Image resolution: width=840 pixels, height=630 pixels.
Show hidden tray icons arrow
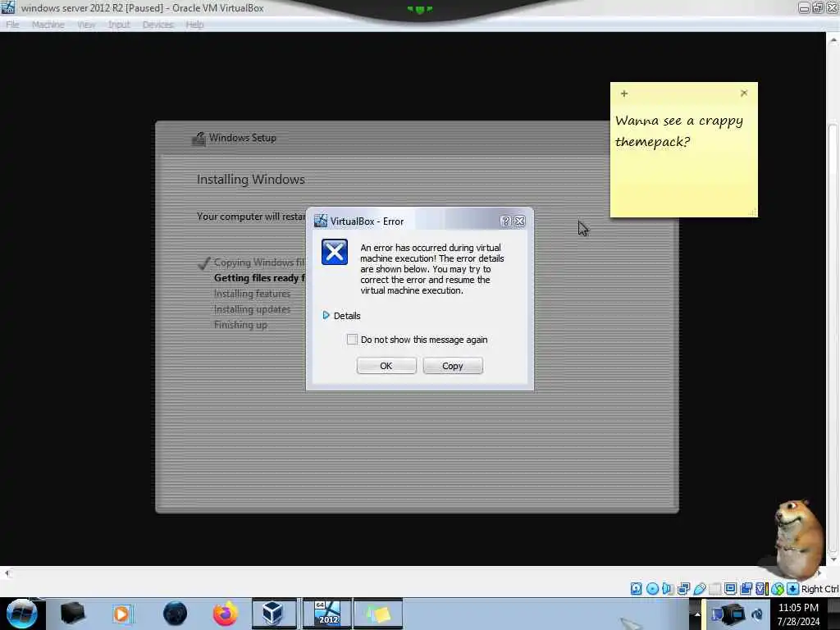point(697,614)
